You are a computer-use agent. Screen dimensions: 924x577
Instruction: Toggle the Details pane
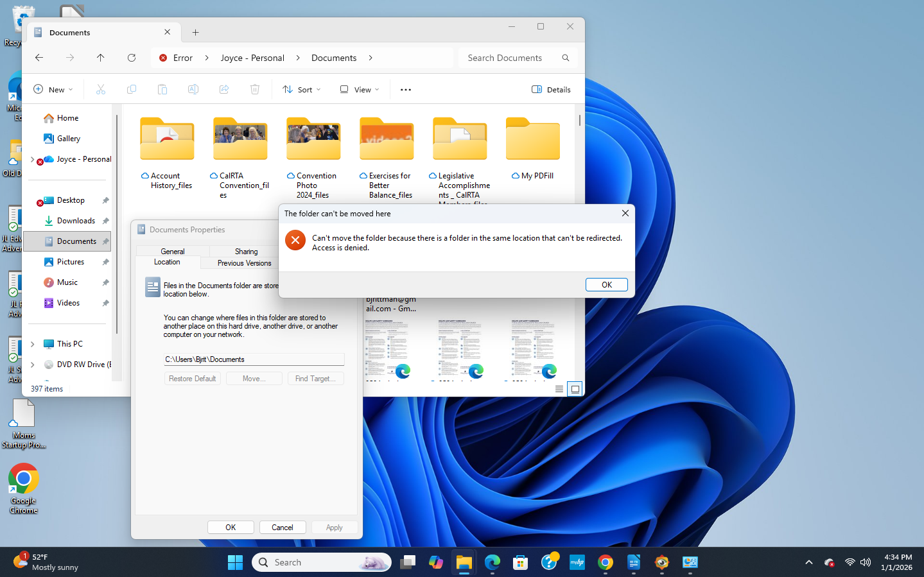[x=551, y=90]
